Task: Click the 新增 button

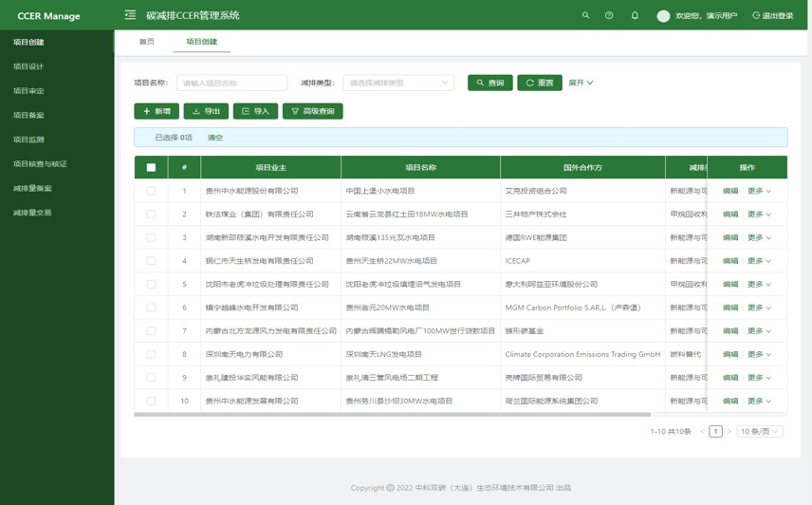Action: (157, 111)
